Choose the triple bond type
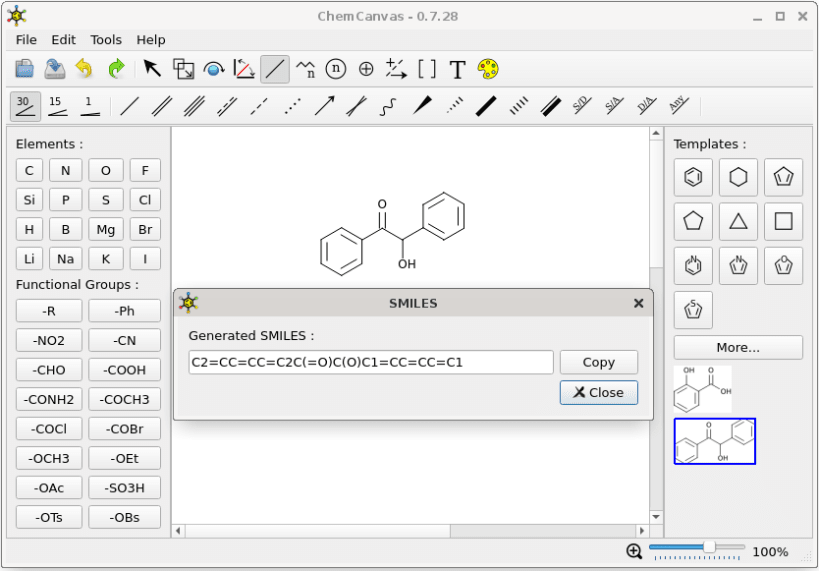 coord(194,106)
